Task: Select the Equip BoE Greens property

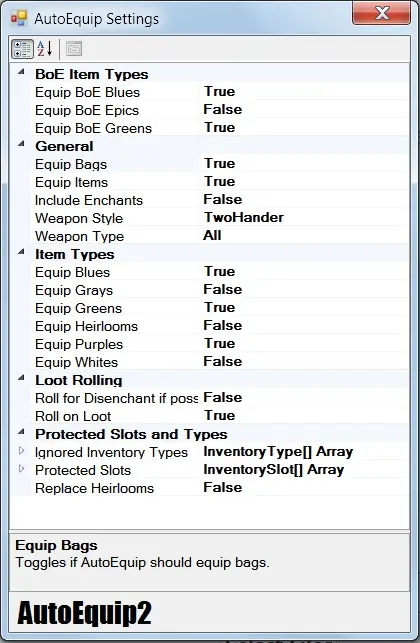Action: [x=94, y=128]
